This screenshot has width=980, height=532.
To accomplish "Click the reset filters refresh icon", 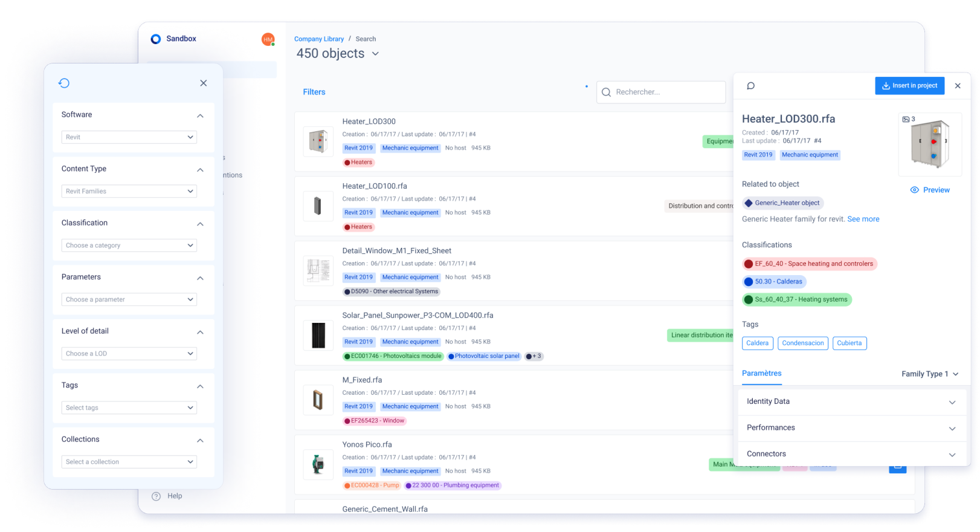I will [64, 83].
